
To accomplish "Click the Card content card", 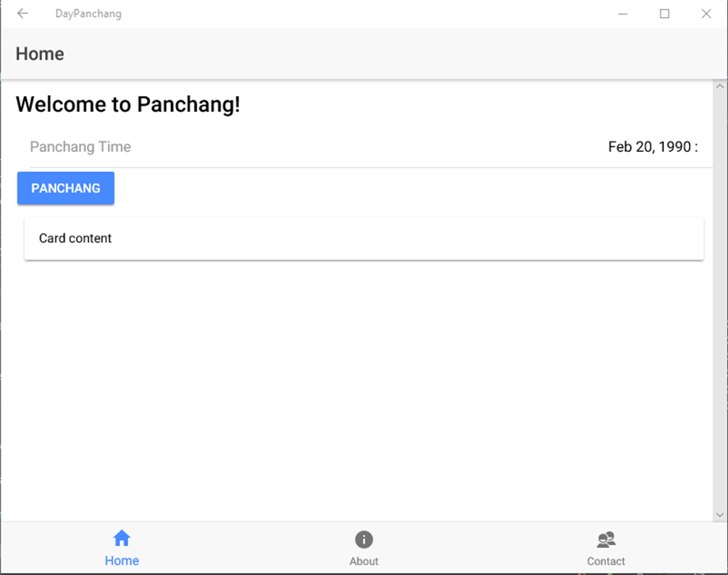I will pyautogui.click(x=363, y=239).
